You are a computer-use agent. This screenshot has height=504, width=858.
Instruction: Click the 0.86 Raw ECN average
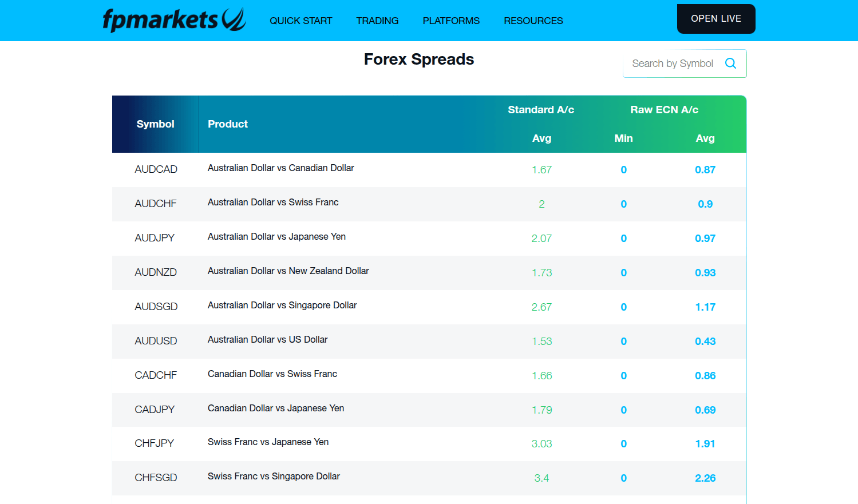[x=705, y=376]
